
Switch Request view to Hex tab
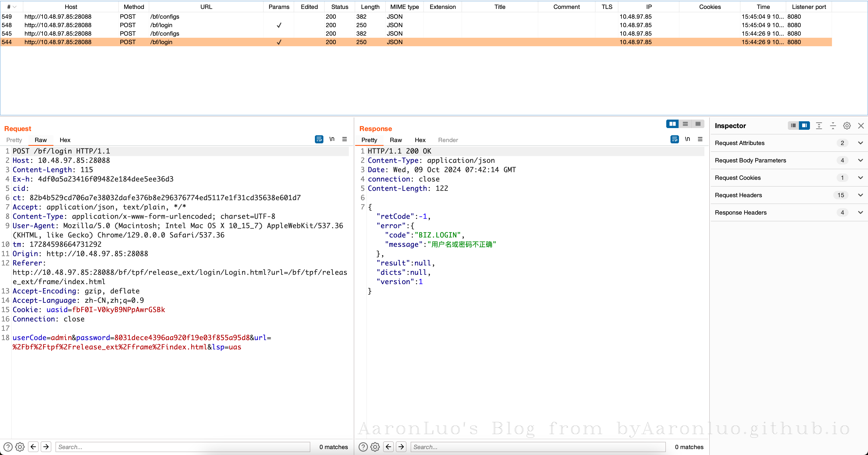click(x=65, y=140)
